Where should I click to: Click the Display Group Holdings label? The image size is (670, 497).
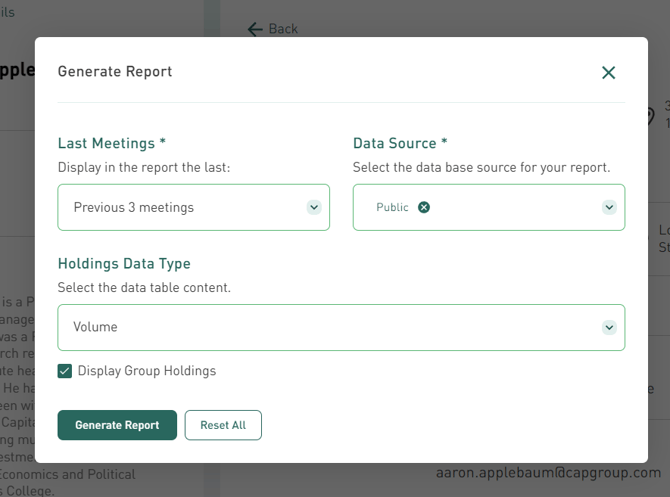[147, 371]
